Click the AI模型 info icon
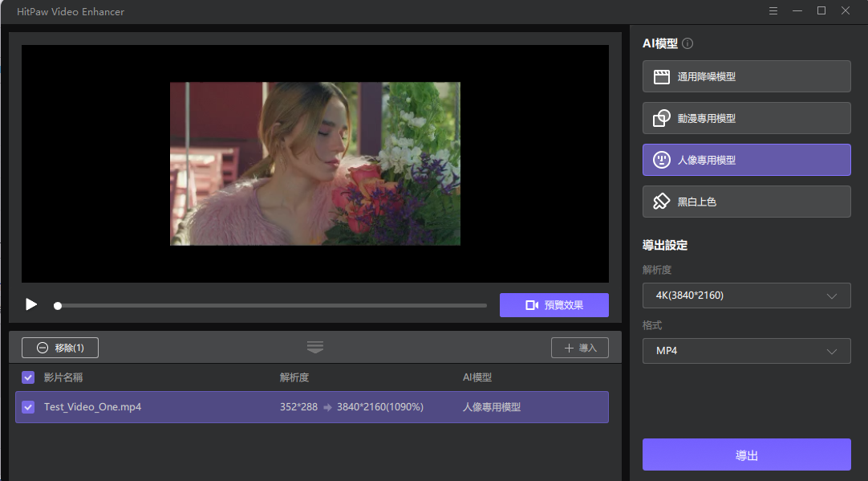 688,43
